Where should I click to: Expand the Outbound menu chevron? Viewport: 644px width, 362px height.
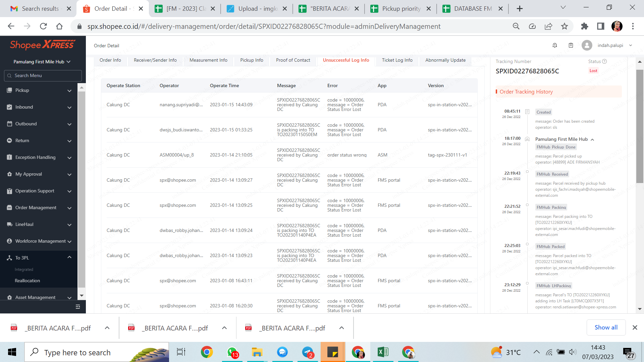tap(69, 124)
